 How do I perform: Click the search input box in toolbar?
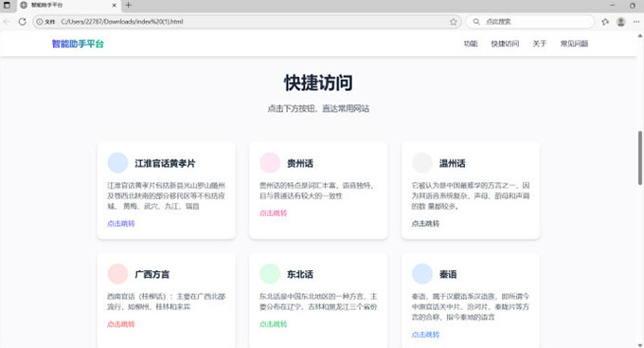coord(529,22)
